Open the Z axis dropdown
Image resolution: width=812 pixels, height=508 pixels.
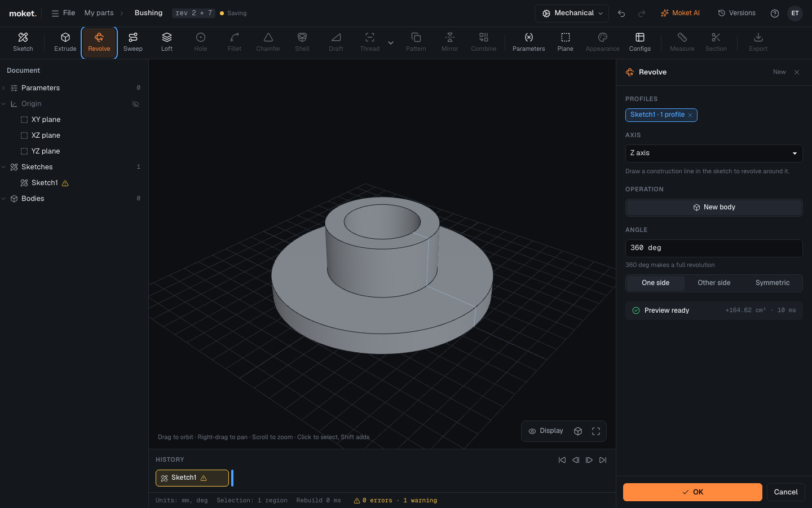click(x=714, y=153)
